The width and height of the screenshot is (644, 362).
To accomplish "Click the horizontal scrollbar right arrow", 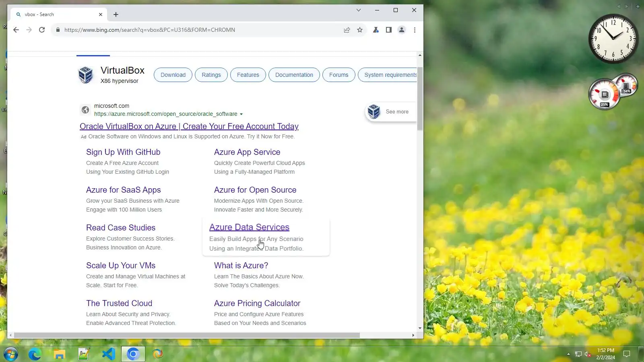I will (x=413, y=335).
